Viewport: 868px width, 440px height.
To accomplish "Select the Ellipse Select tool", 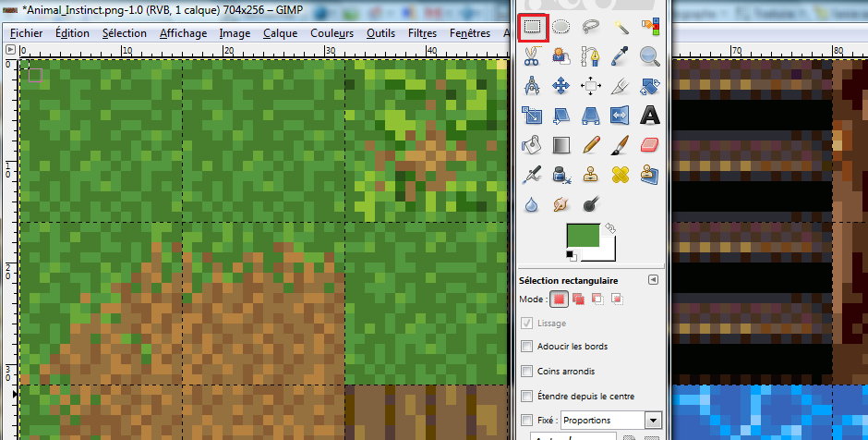I will tap(561, 28).
